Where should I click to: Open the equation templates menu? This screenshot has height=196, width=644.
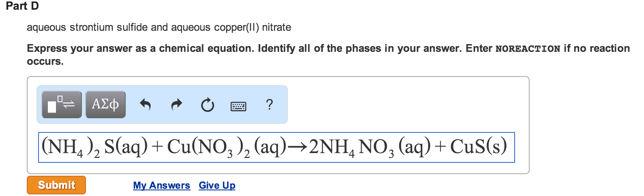(62, 104)
